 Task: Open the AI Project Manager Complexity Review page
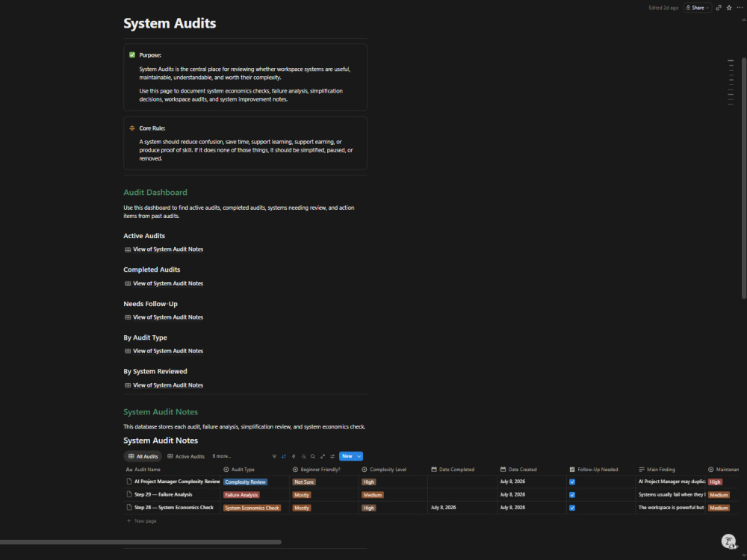[177, 482]
